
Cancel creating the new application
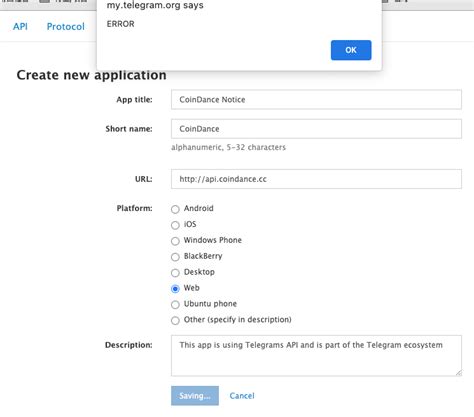[x=242, y=396]
